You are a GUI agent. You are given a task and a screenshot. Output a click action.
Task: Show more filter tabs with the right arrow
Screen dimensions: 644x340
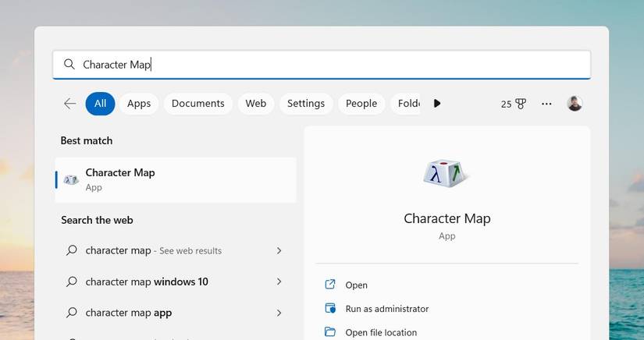437,104
